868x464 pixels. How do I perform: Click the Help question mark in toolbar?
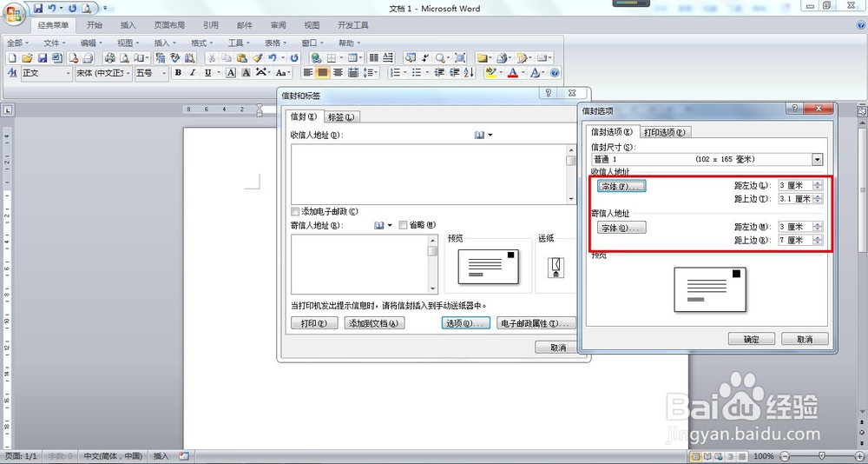[555, 73]
